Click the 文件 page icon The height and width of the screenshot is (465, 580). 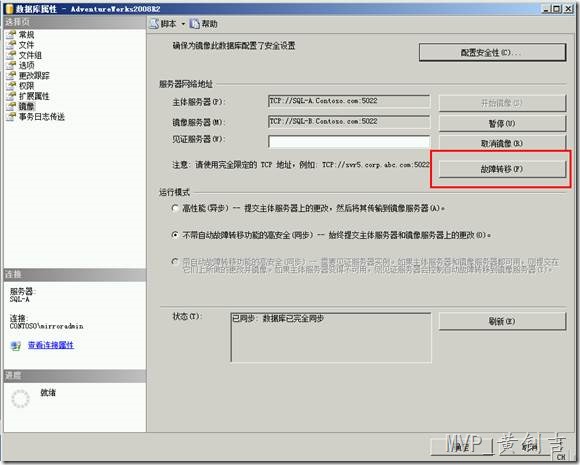click(x=11, y=45)
